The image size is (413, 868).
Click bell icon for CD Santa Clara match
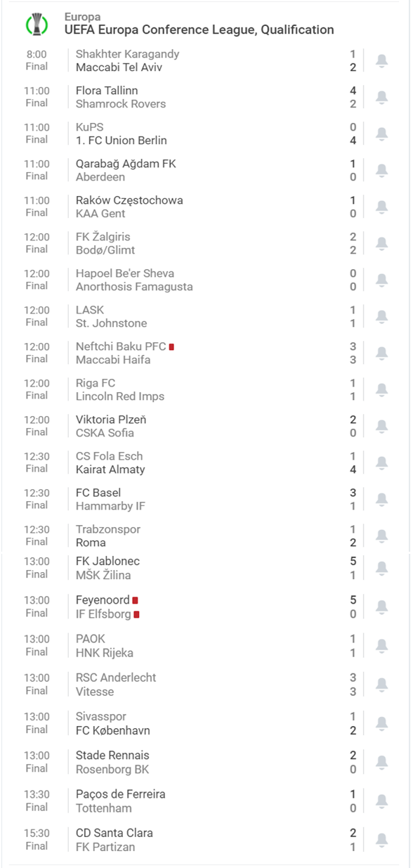coord(381,839)
